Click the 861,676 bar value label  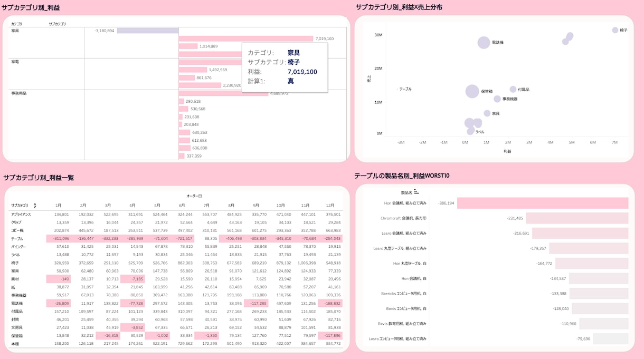(x=204, y=77)
